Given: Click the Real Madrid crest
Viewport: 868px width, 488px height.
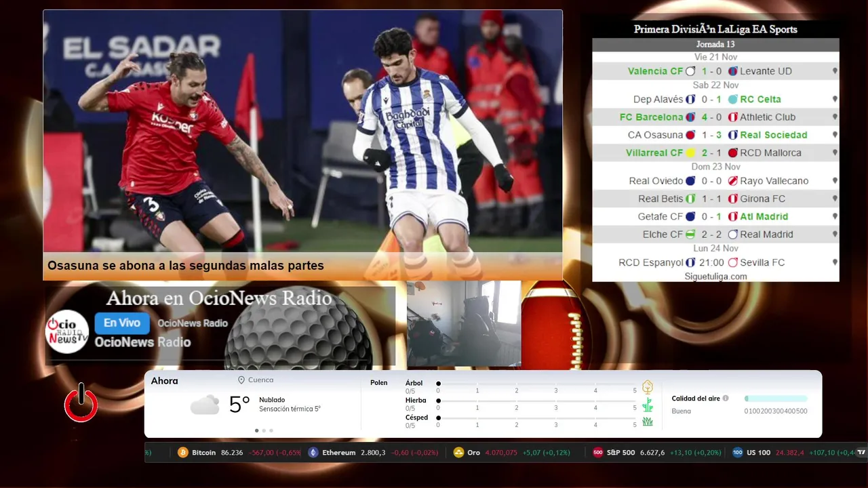Looking at the screenshot, I should (x=733, y=235).
